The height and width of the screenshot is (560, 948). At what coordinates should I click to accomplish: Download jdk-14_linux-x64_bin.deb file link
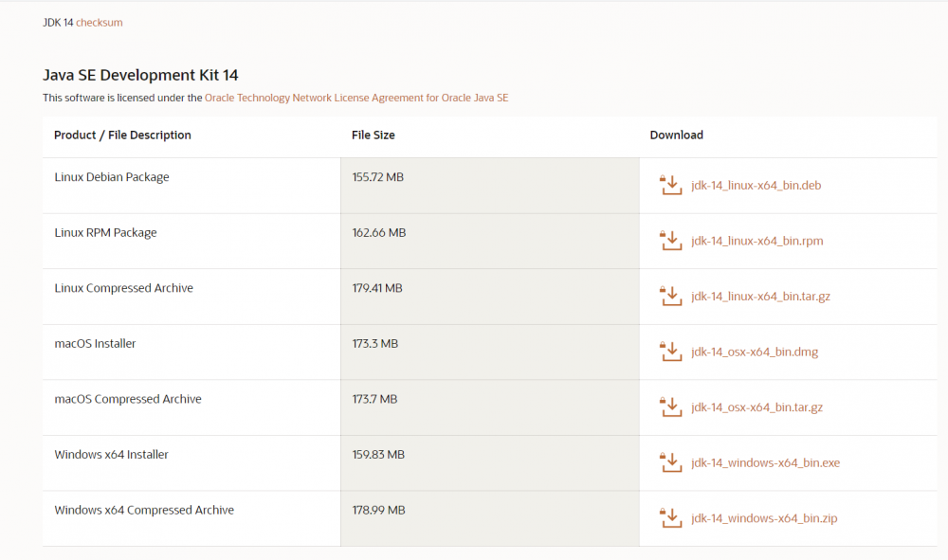pos(756,186)
